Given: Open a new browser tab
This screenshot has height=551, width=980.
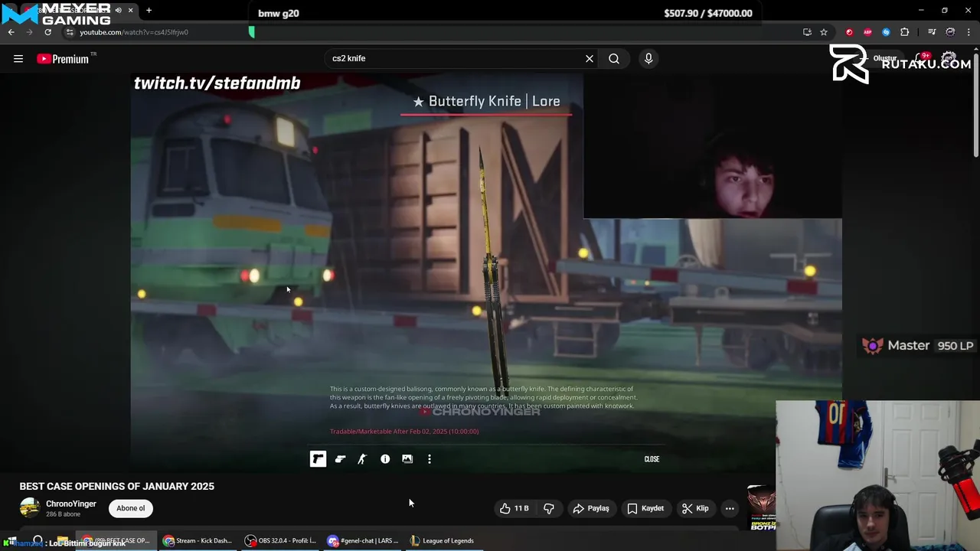Looking at the screenshot, I should pyautogui.click(x=149, y=11).
